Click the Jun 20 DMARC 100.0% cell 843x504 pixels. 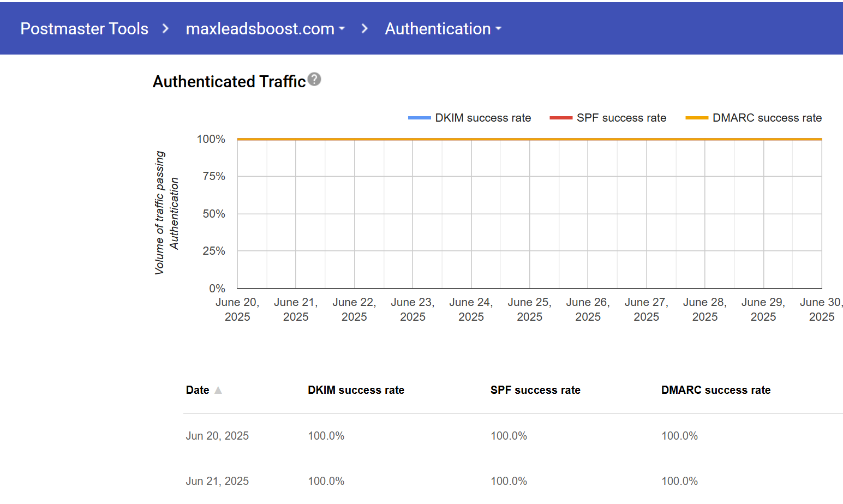tap(679, 436)
